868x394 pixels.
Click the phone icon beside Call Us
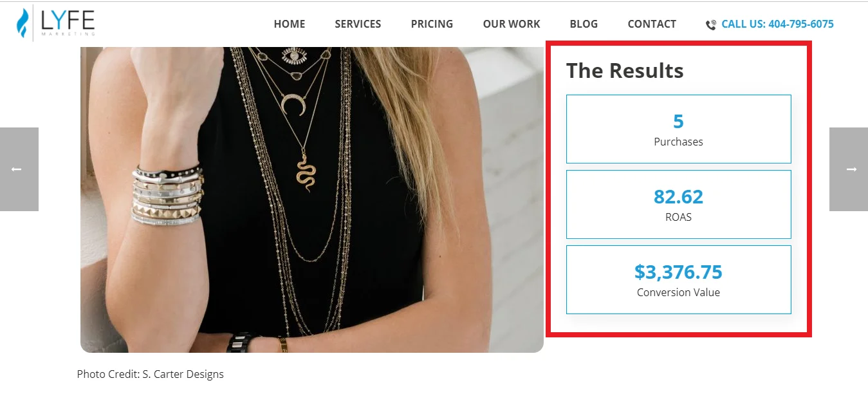[711, 24]
